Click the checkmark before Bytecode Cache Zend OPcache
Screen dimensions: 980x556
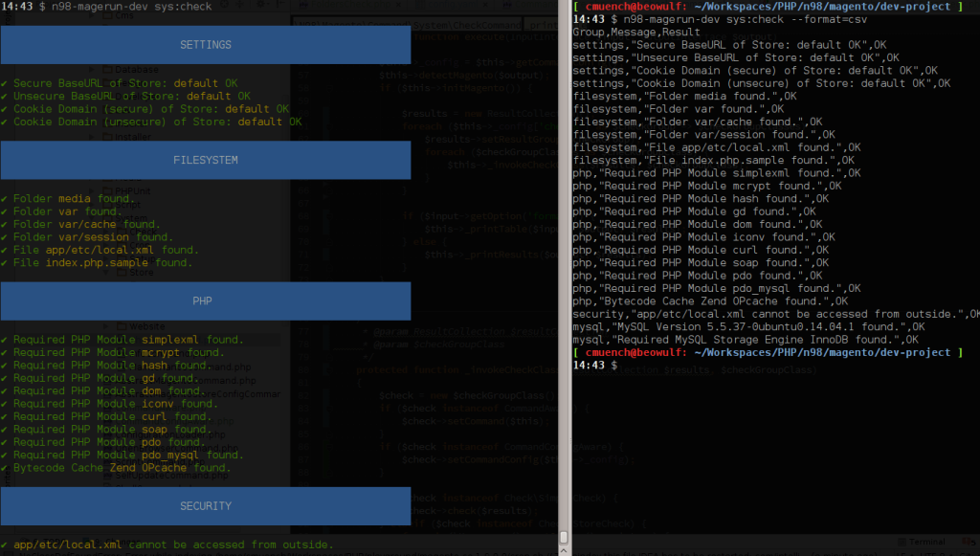(5, 468)
